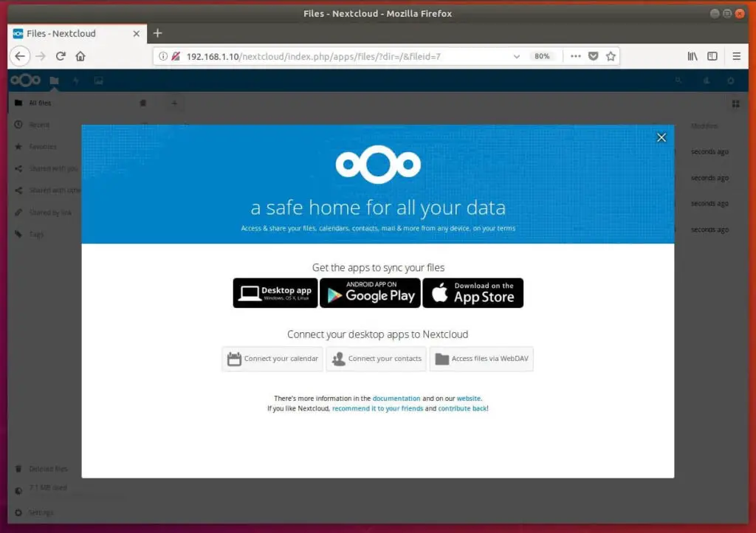Click the 7.1 MB used storage indicator
The width and height of the screenshot is (756, 533).
48,488
